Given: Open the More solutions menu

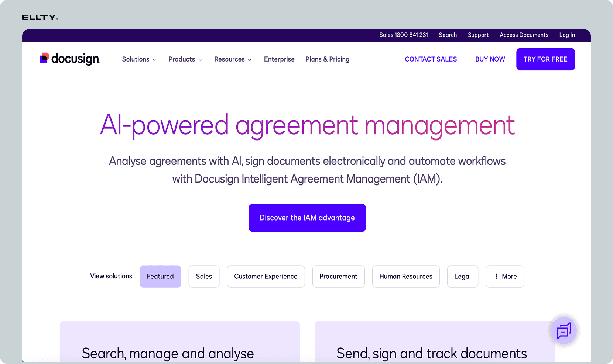Looking at the screenshot, I should coord(505,276).
